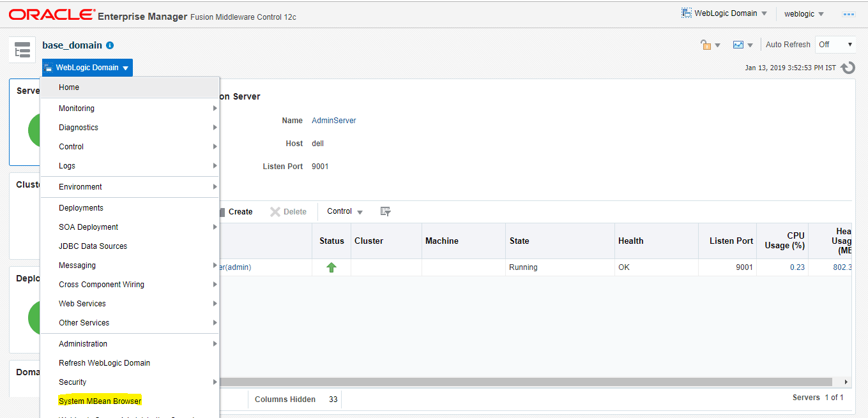This screenshot has height=418, width=868.
Task: Expand the Monitoring submenu
Action: pos(130,108)
